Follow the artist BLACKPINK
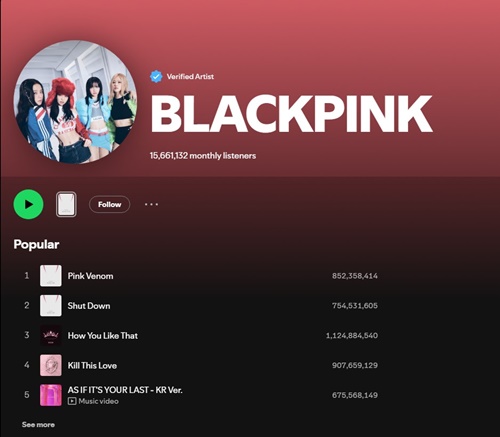This screenshot has height=437, width=500. tap(109, 204)
